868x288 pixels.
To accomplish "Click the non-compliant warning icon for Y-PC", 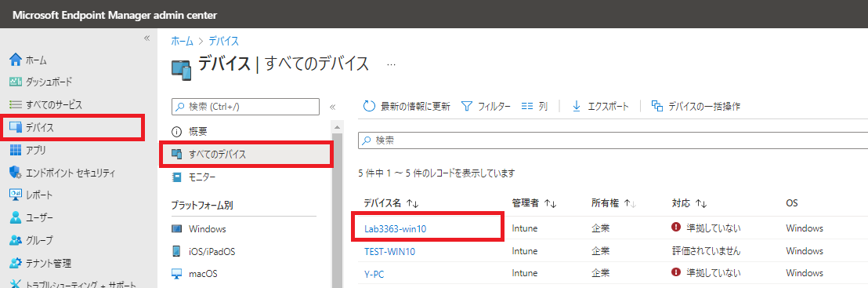I will [x=675, y=272].
